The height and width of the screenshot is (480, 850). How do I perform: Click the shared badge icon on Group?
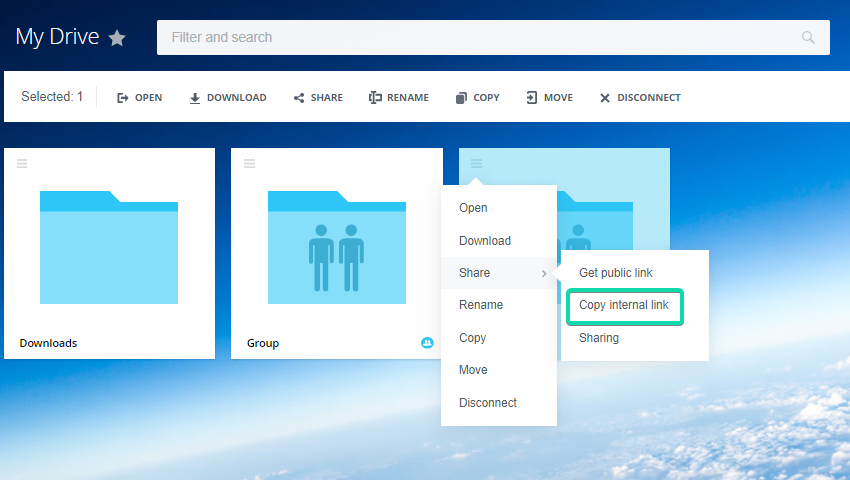click(427, 343)
